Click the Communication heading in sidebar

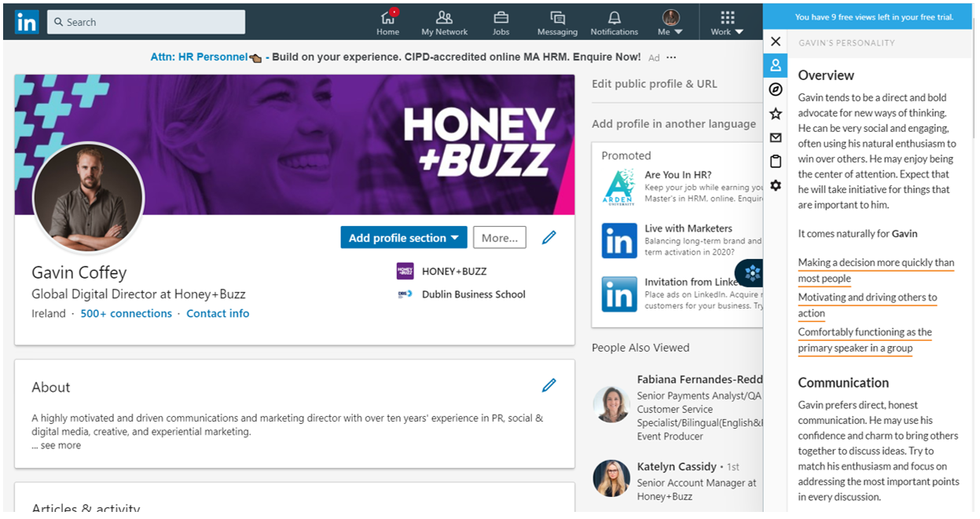click(843, 383)
